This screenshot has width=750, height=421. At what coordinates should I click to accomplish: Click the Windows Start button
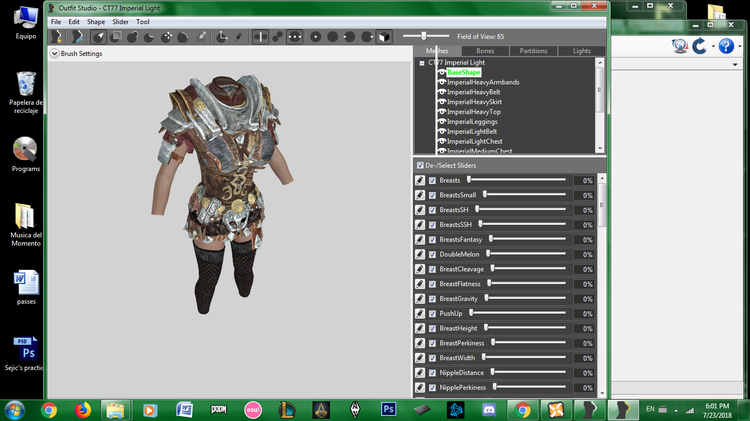[14, 410]
